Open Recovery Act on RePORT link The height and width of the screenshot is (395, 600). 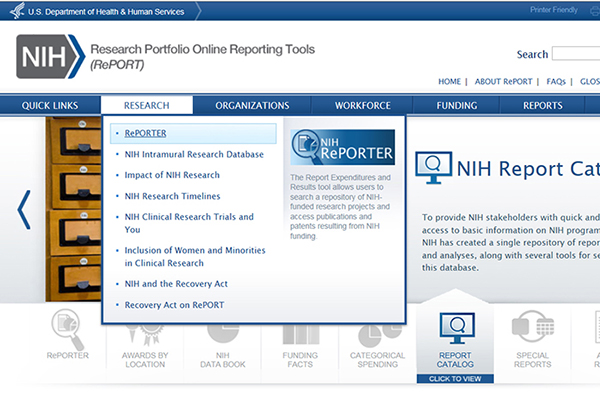point(174,305)
